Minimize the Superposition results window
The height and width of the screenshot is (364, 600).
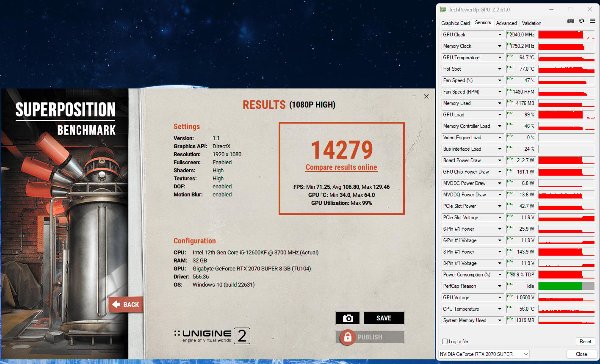414,97
